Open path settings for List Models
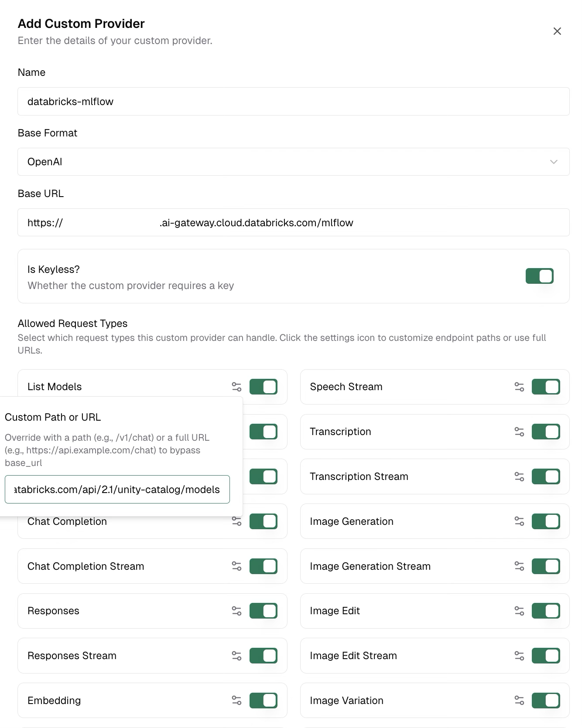 (236, 387)
